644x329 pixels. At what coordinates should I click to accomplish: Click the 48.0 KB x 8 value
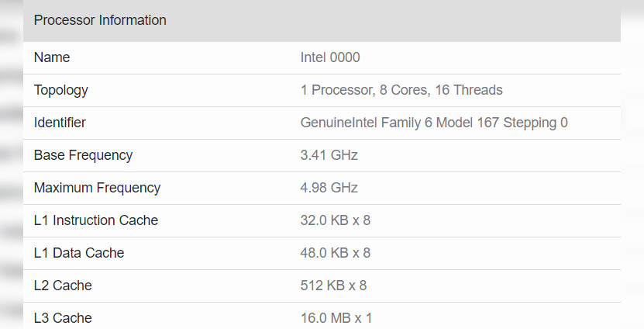(x=336, y=252)
